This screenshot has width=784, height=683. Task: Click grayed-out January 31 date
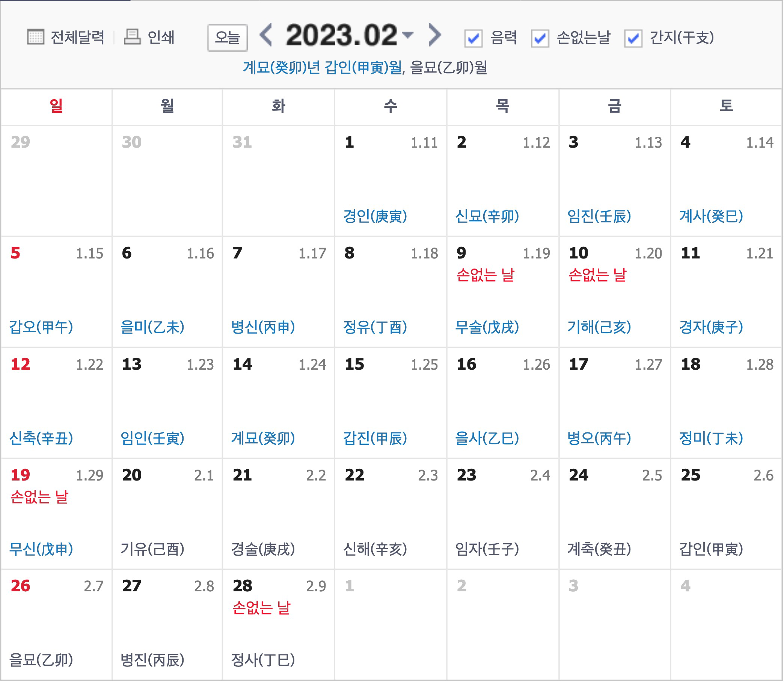(x=242, y=142)
